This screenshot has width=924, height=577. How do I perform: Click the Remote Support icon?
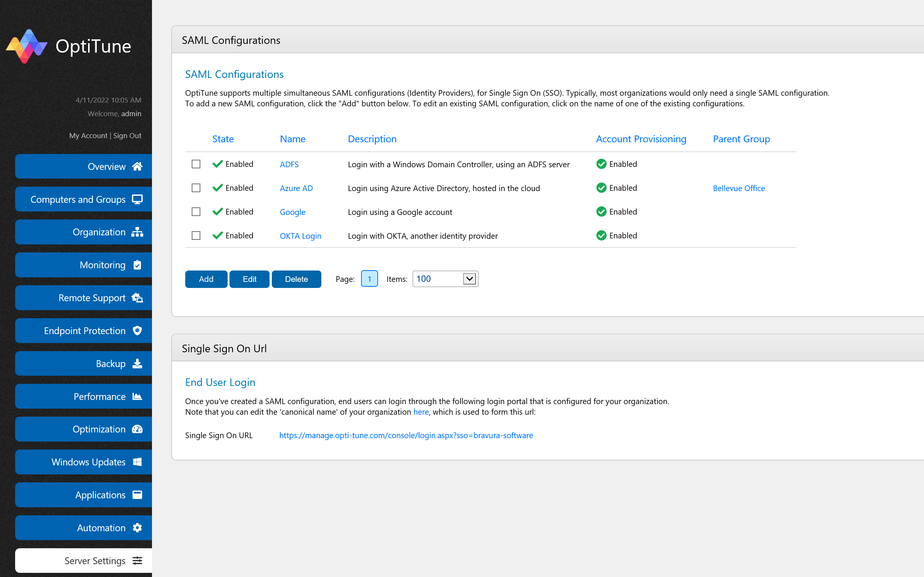click(137, 298)
